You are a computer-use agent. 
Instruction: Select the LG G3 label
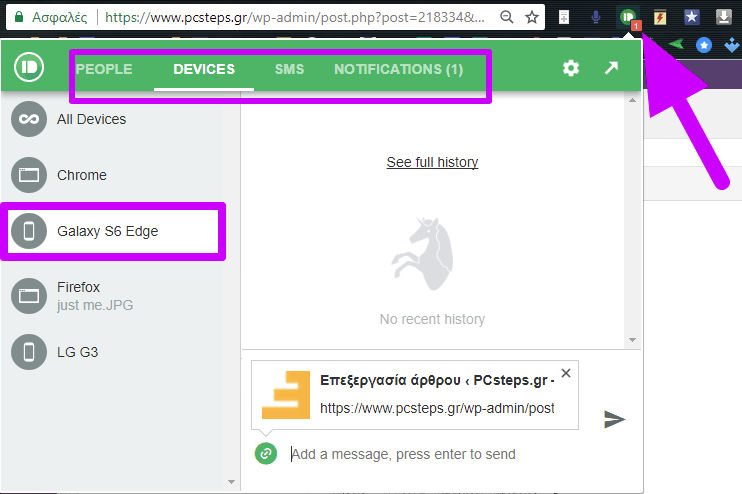tap(77, 352)
